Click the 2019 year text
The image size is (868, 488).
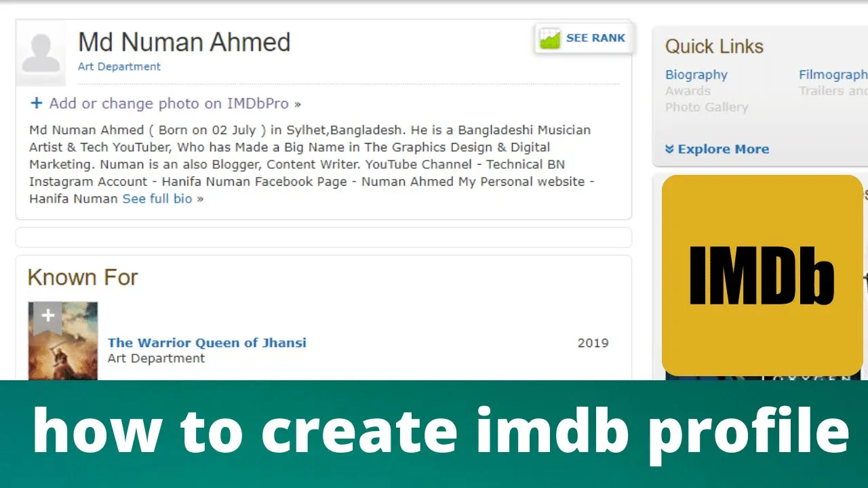point(593,343)
